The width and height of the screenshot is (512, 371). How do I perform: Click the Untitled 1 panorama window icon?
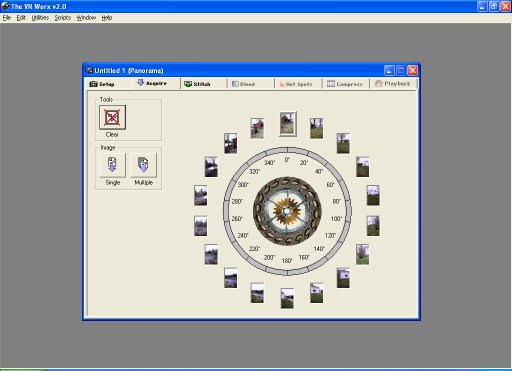click(x=89, y=70)
